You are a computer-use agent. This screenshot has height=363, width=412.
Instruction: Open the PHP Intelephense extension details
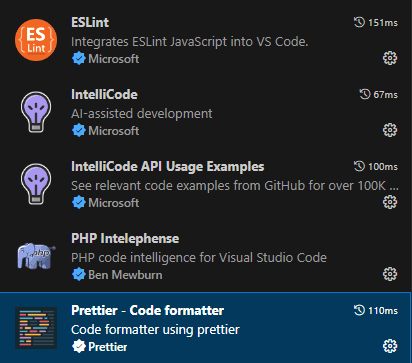click(206, 256)
